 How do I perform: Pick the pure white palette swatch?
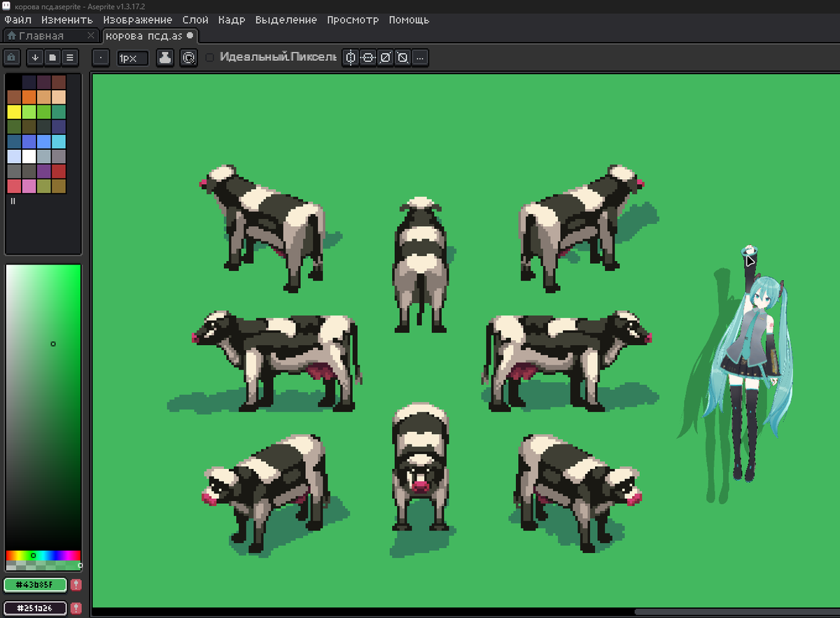click(29, 156)
